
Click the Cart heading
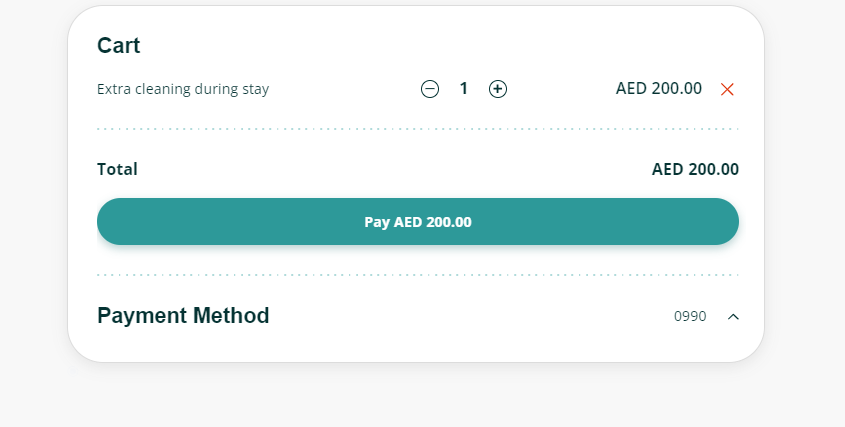(x=119, y=45)
